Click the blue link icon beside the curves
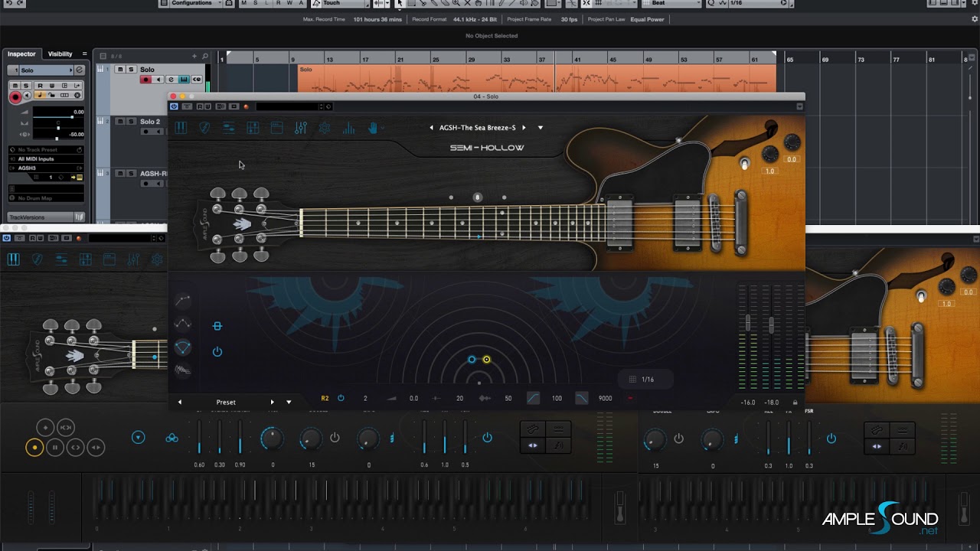 click(x=217, y=326)
